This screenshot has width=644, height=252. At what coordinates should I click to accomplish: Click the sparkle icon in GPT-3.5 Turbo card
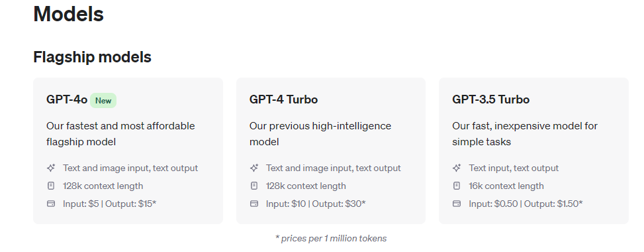pyautogui.click(x=457, y=168)
